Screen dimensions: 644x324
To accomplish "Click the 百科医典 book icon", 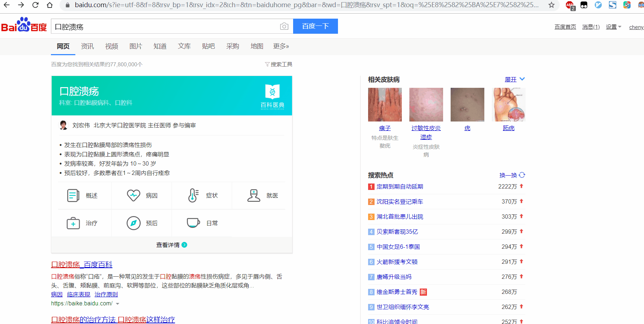I will (272, 91).
